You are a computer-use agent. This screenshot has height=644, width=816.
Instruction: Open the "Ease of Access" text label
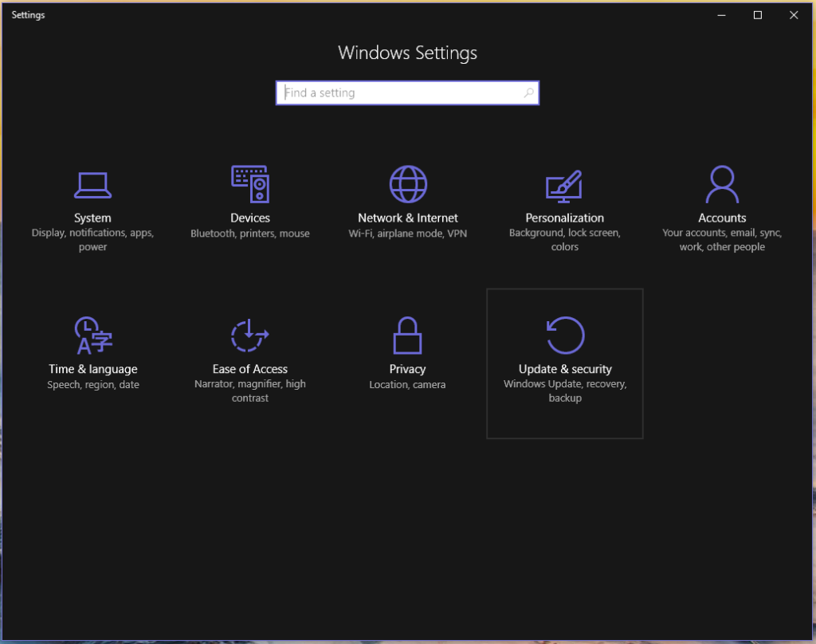[x=250, y=369]
